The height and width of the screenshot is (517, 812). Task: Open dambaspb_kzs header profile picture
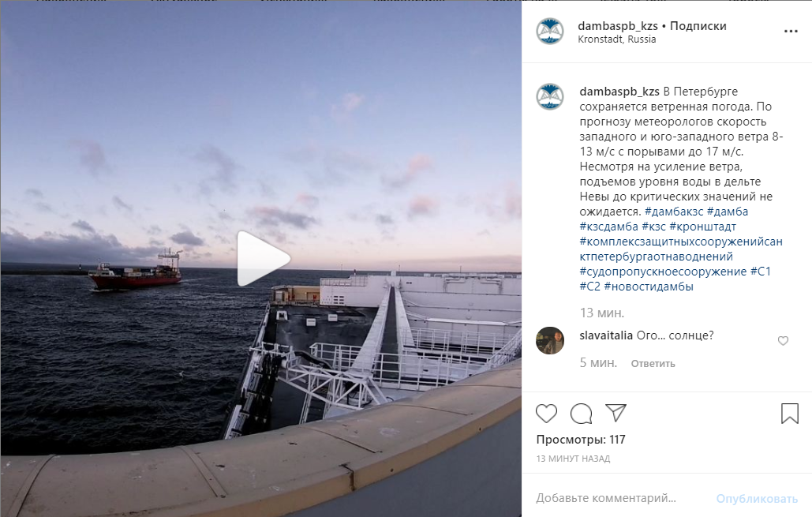pos(549,31)
